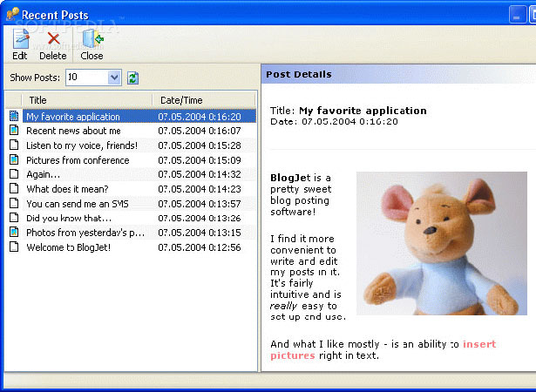The height and width of the screenshot is (392, 536).
Task: Click page icon beside What does it mean?
Action: [x=14, y=188]
